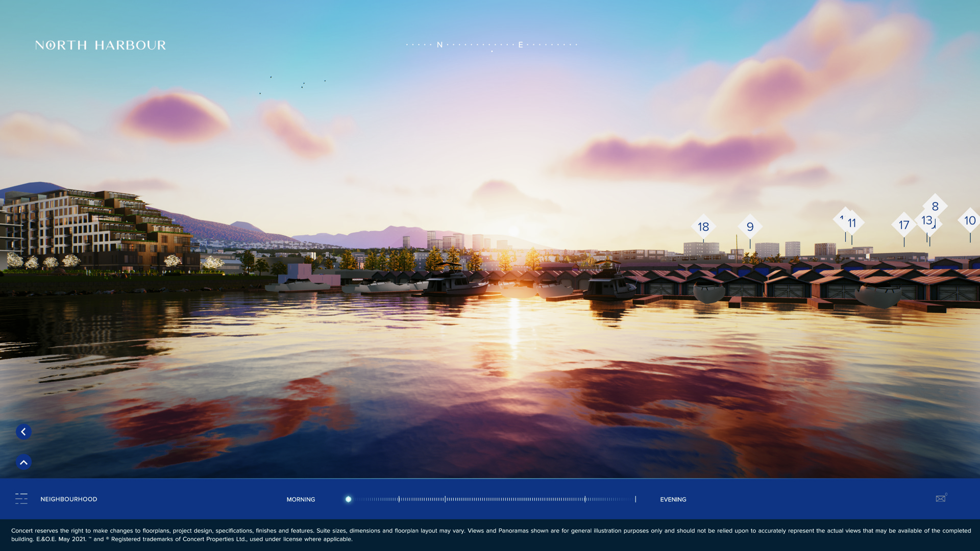Open location marker 10

pos(970,220)
